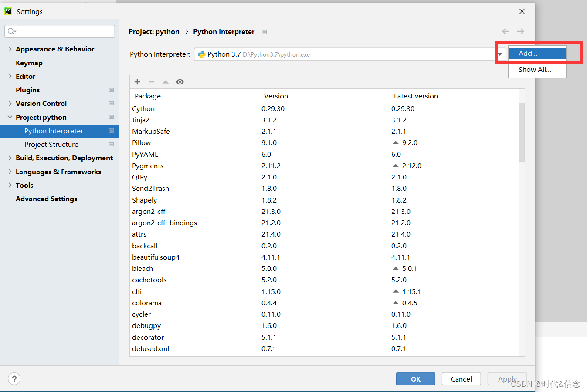Sort by Latest version column header
This screenshot has width=587, height=392.
point(454,96)
